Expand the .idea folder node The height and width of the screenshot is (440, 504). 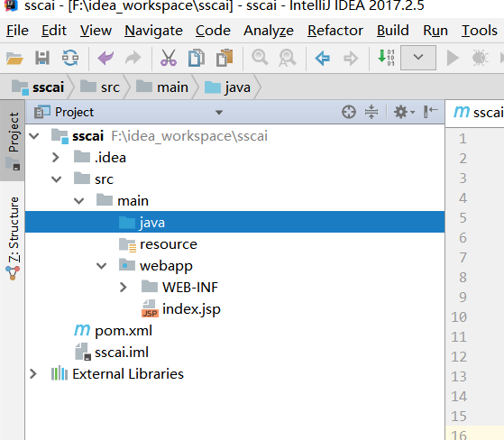[x=56, y=158]
